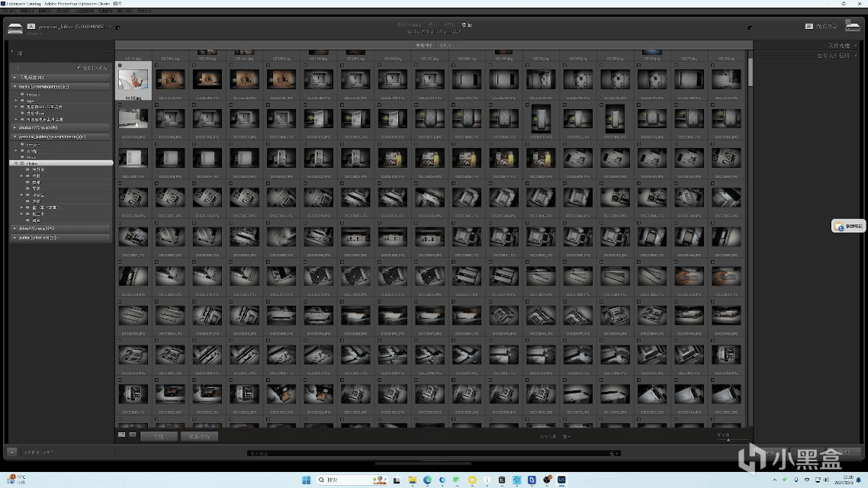Click the collapse import dialog button, bottom left
The image size is (868, 488).
[x=12, y=452]
